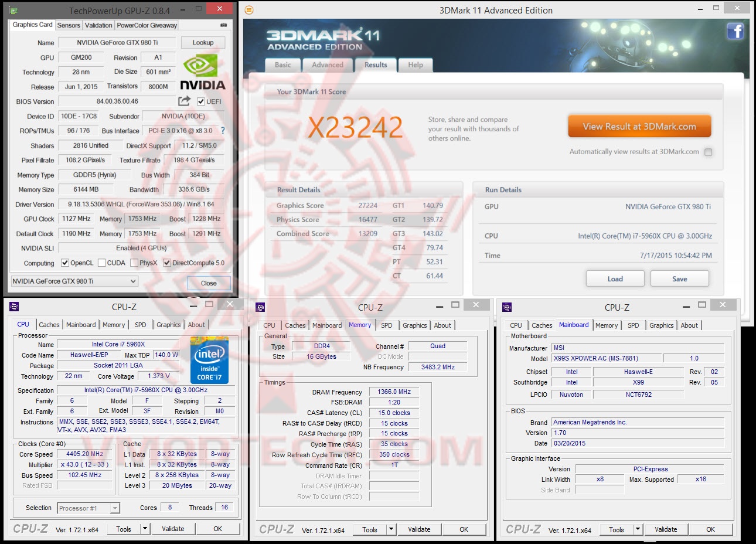Click the Intel Core i7 badge in CPU-Z

209,361
